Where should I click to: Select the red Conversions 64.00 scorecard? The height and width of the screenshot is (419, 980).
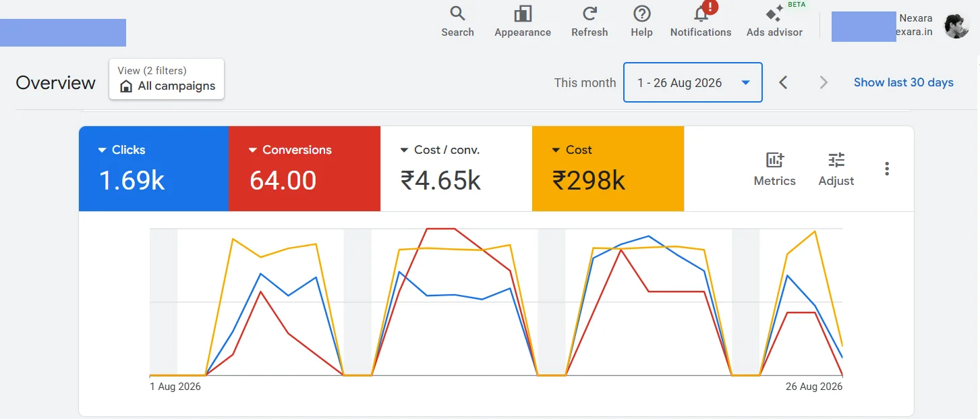pos(305,169)
